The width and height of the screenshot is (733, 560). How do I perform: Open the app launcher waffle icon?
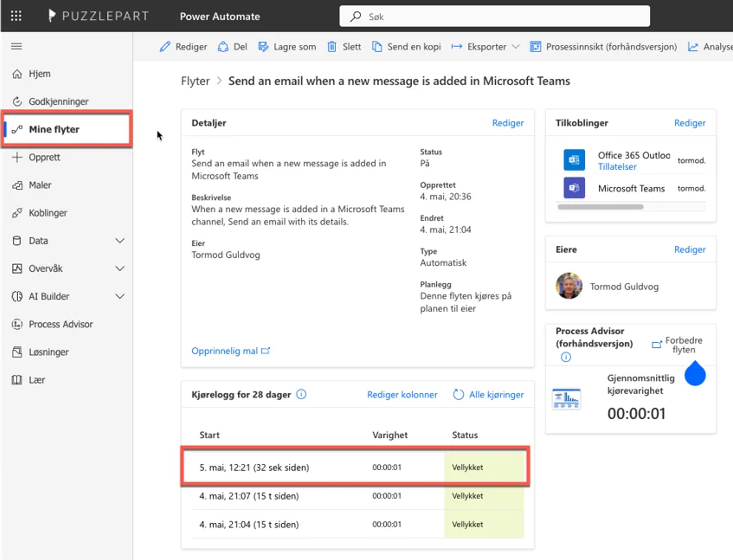coord(16,16)
